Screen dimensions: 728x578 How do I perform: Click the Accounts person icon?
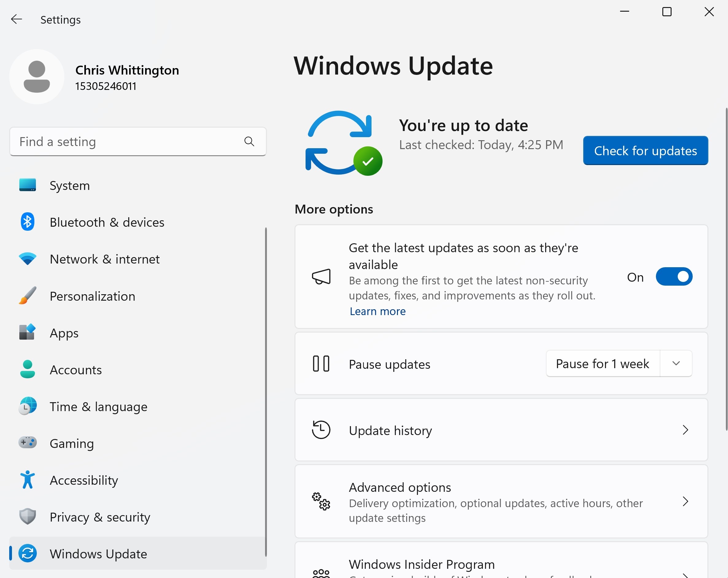pos(27,369)
